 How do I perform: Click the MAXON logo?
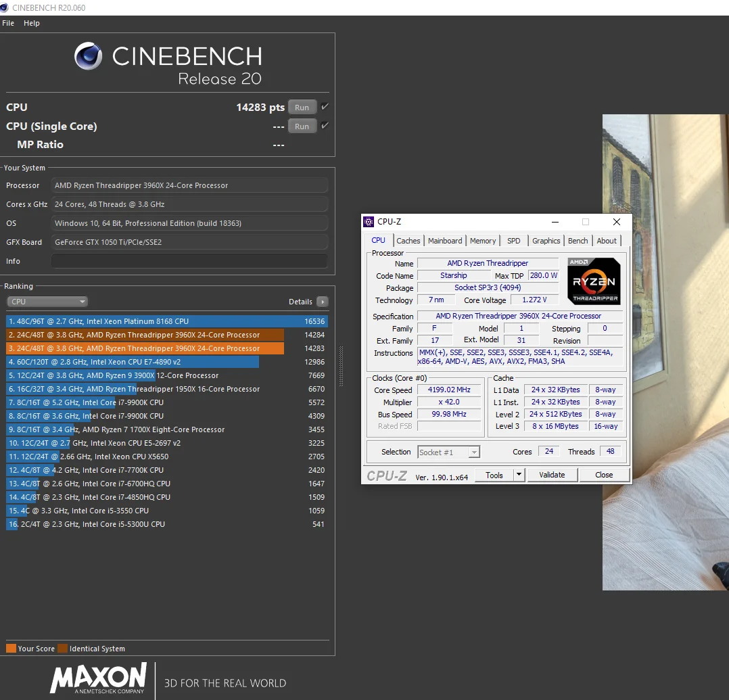pyautogui.click(x=98, y=678)
